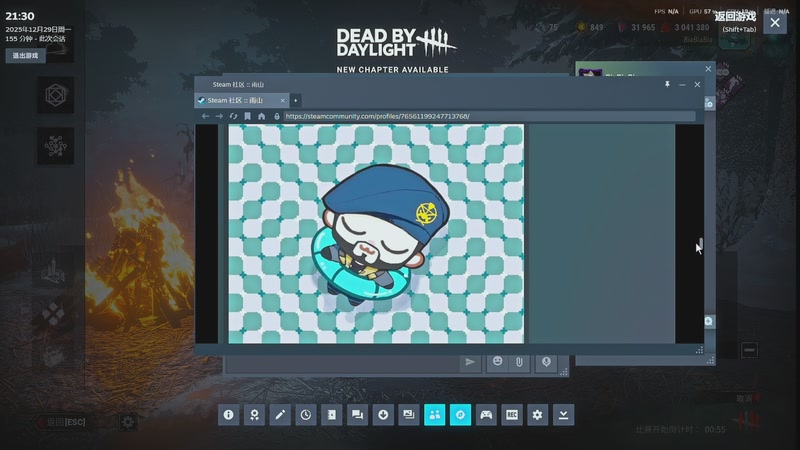Screen dimensions: 800x450
Task: Go back in the overlay browser
Action: [x=205, y=116]
